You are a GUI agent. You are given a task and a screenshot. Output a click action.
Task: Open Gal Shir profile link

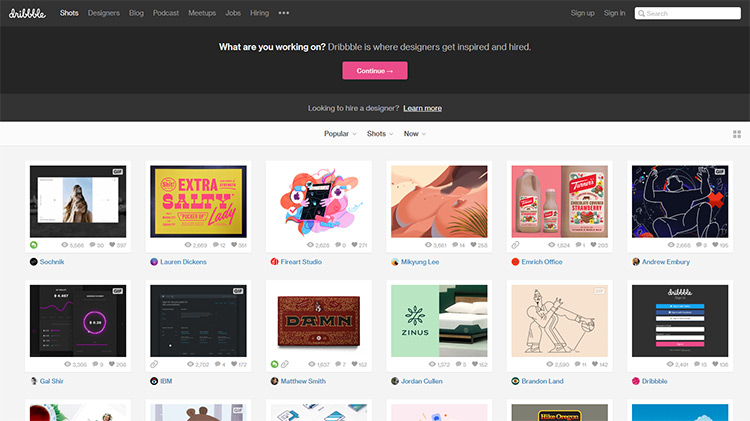click(52, 381)
